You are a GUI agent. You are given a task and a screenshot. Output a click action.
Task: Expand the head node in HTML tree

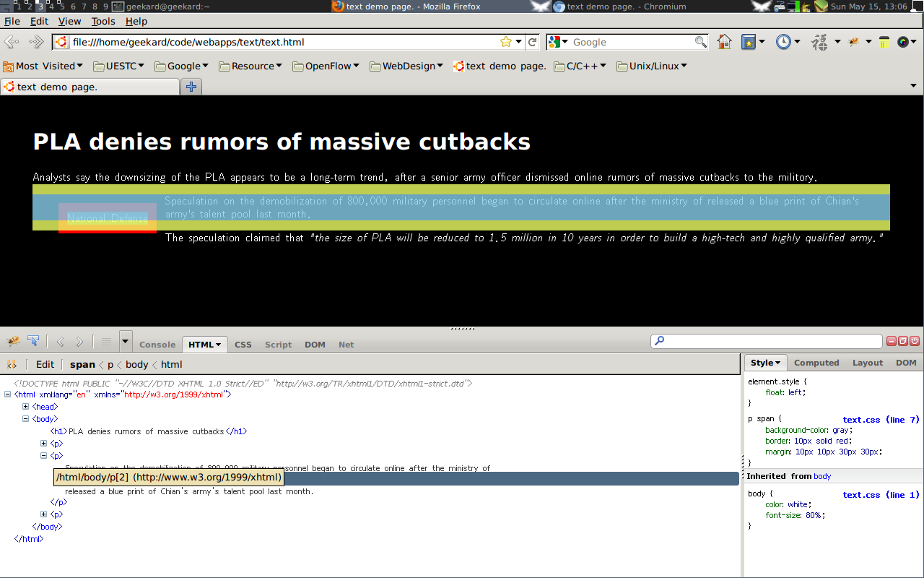click(x=26, y=407)
